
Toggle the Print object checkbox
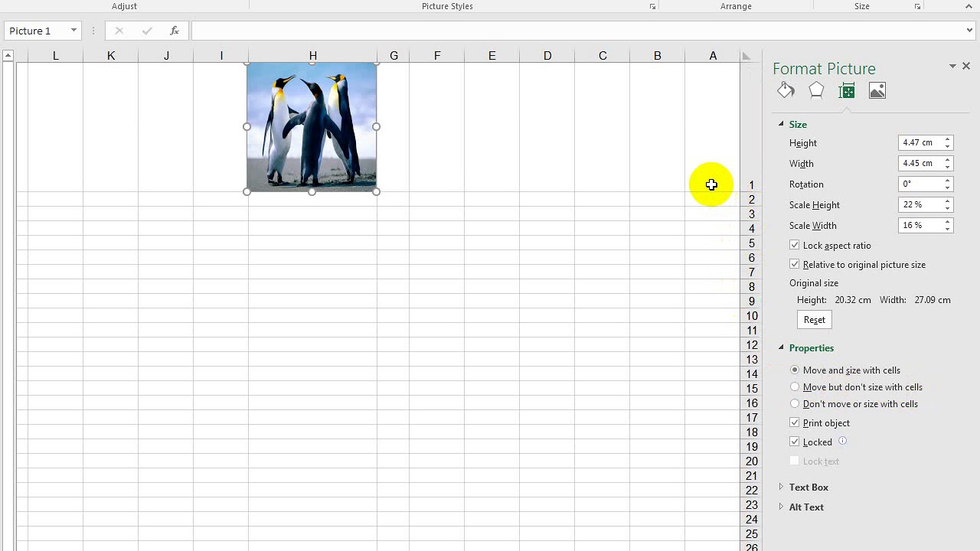point(795,422)
